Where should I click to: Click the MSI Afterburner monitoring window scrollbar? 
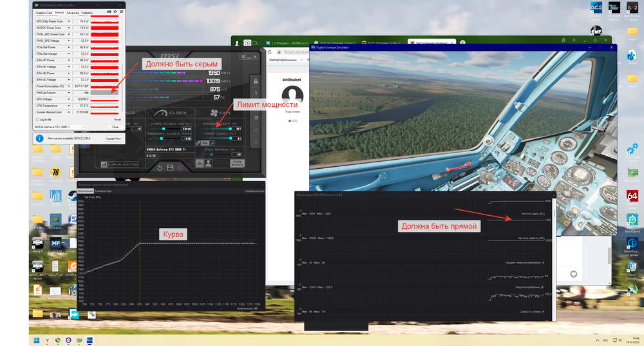click(554, 214)
